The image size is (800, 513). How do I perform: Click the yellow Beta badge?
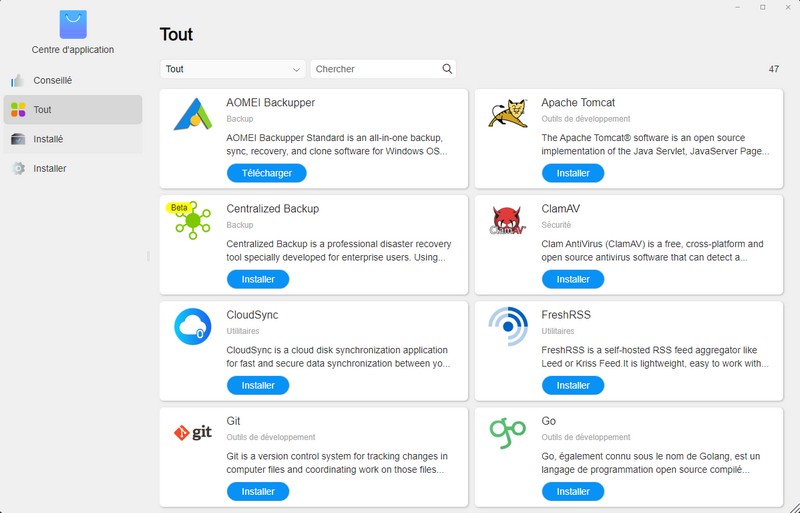pyautogui.click(x=179, y=208)
